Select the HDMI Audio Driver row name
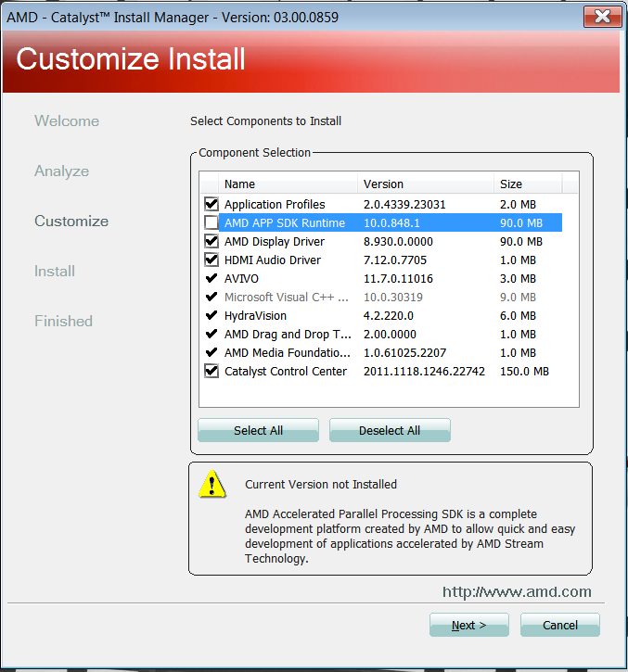Screen dimensions: 628x672 coord(273,260)
